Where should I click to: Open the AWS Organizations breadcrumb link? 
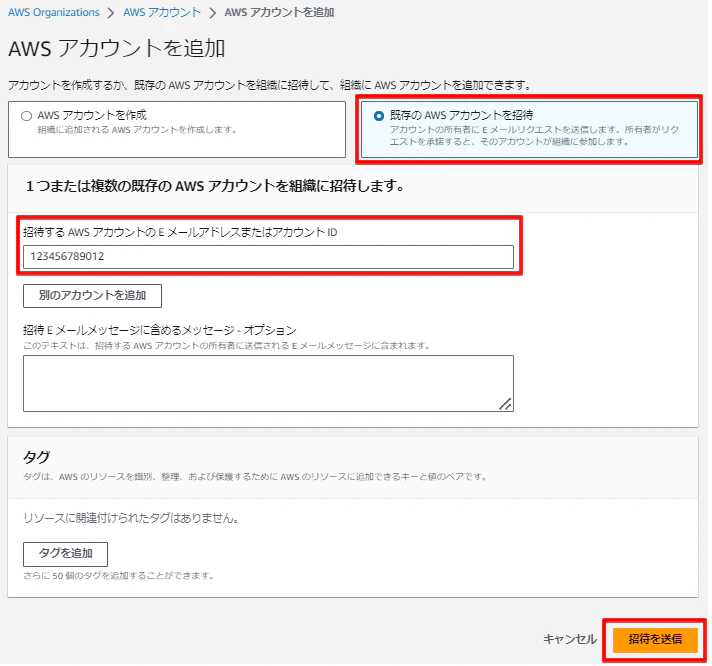54,12
